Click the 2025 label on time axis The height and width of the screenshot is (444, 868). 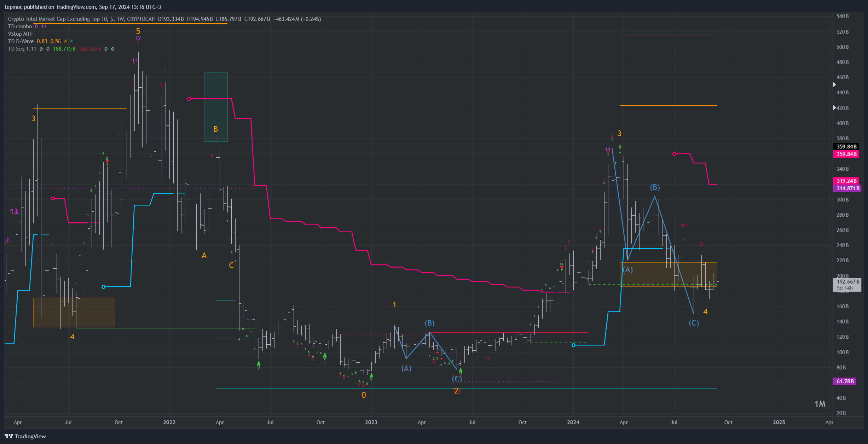pyautogui.click(x=779, y=422)
